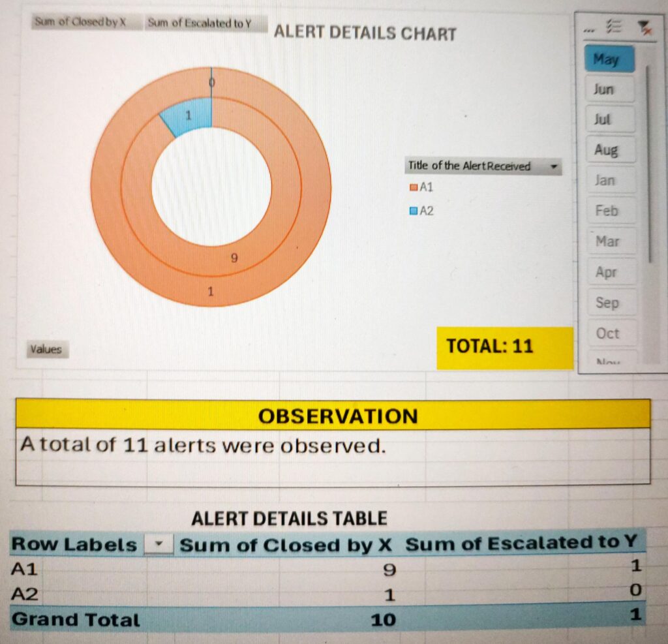Viewport: 668px width, 644px height.
Task: Click the ALERT DETAILS CHART title
Action: point(365,33)
